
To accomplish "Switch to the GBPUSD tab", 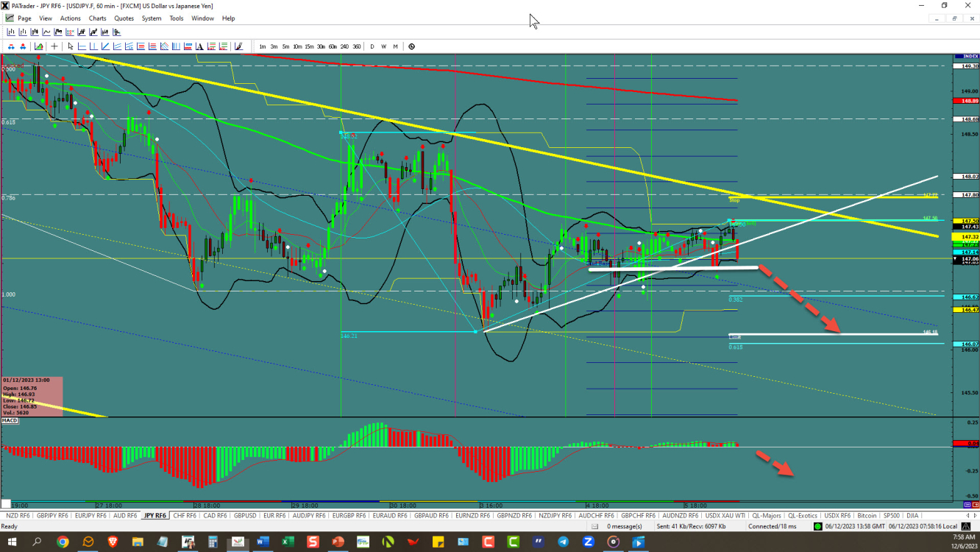I will (244, 515).
